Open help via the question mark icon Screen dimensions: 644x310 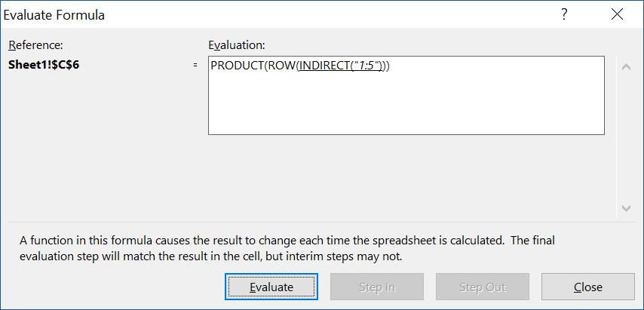565,14
